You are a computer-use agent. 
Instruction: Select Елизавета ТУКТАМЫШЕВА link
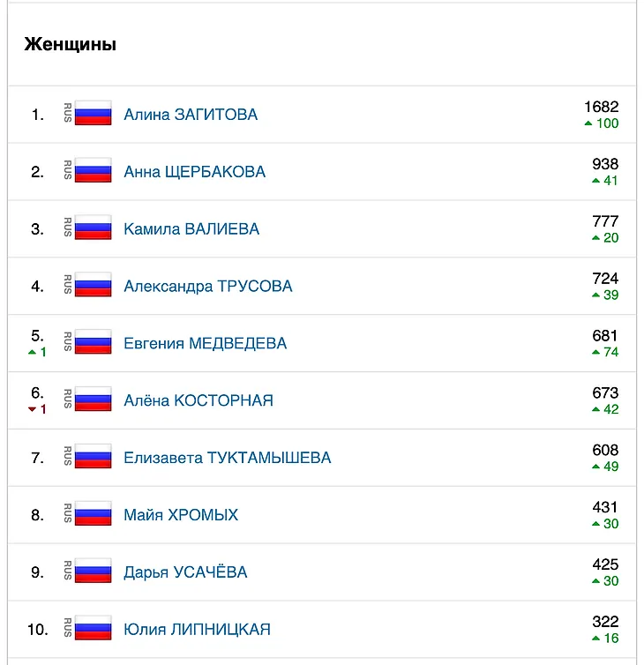pos(227,458)
